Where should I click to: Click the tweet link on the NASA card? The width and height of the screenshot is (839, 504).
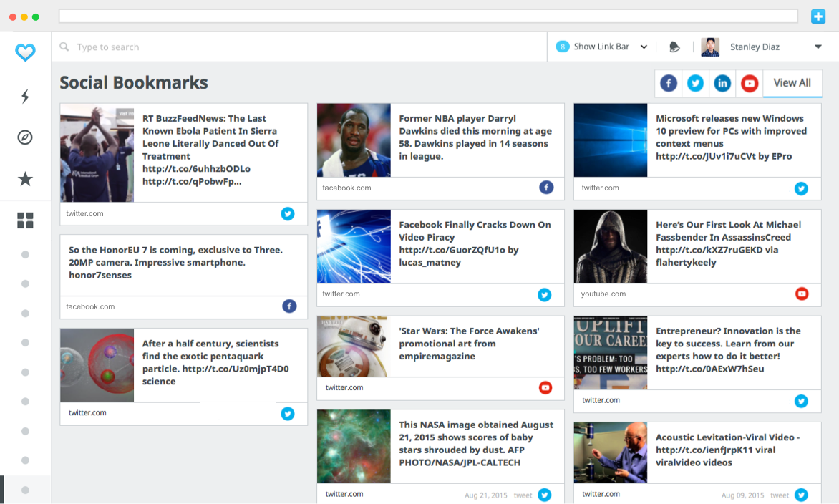tap(521, 495)
